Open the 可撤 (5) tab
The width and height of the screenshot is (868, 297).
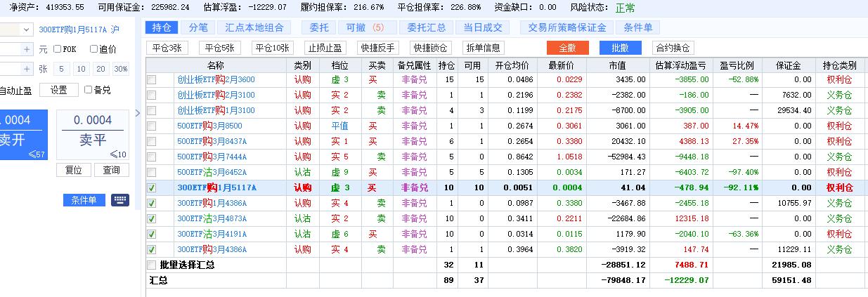coord(361,27)
